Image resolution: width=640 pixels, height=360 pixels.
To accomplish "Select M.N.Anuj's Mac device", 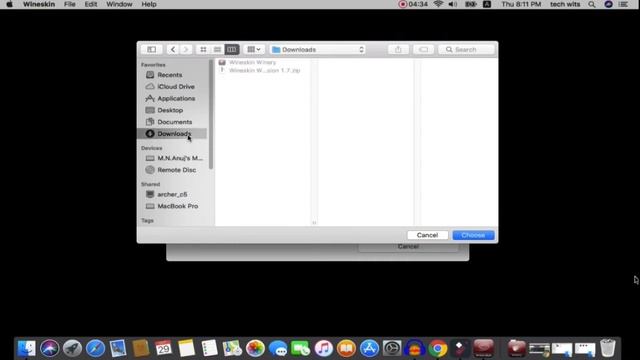I will point(176,158).
